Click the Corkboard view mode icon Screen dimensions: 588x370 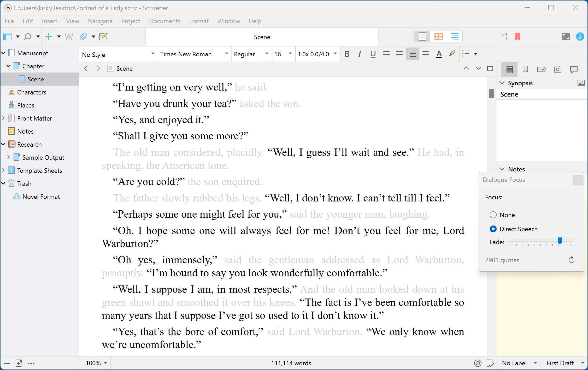tap(438, 37)
